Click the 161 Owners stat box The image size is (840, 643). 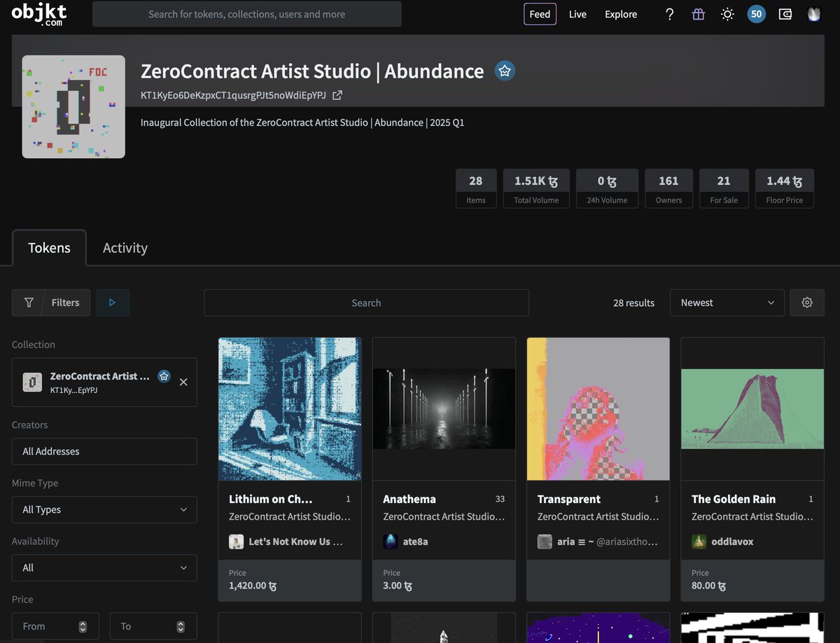point(668,188)
